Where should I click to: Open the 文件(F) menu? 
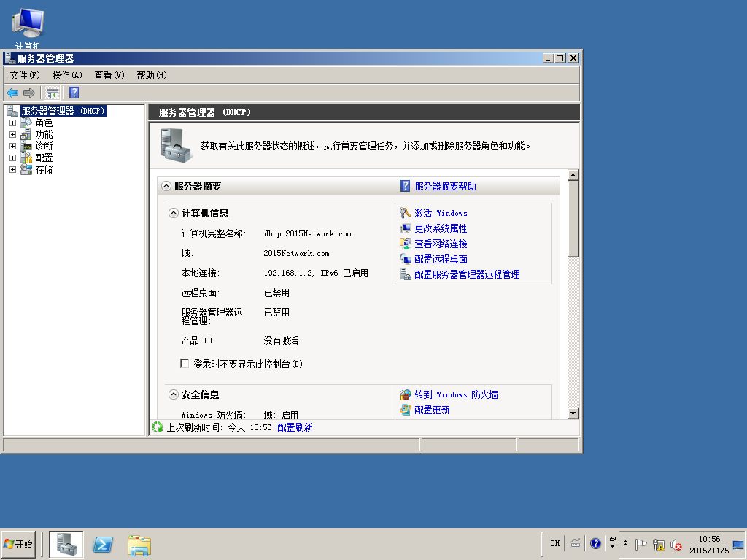click(x=25, y=75)
